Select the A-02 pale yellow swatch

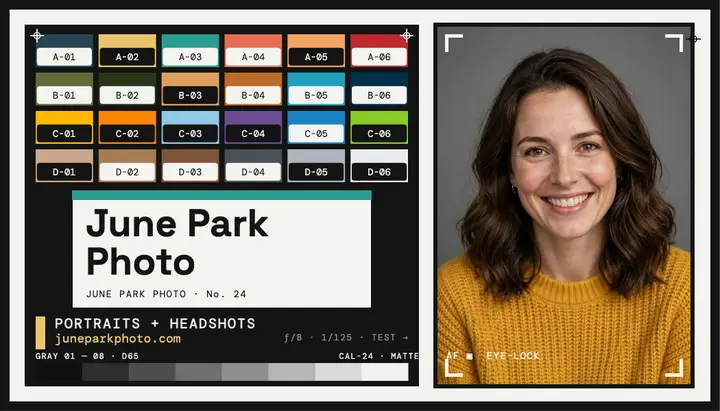127,50
